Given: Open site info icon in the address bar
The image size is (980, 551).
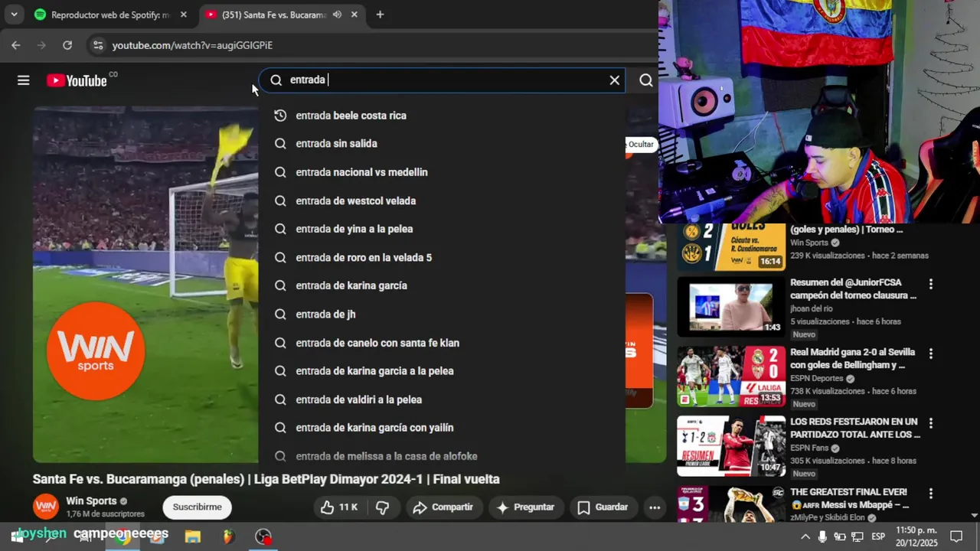Looking at the screenshot, I should click(97, 45).
